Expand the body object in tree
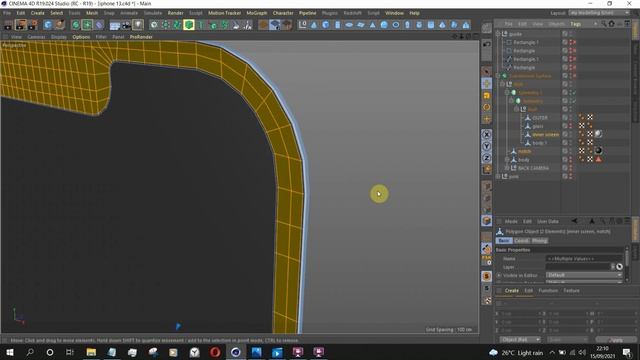The height and width of the screenshot is (360, 640). point(507,160)
